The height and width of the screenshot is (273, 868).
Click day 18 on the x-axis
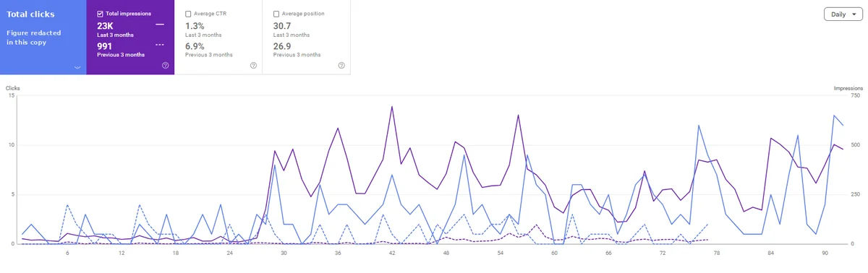(176, 253)
